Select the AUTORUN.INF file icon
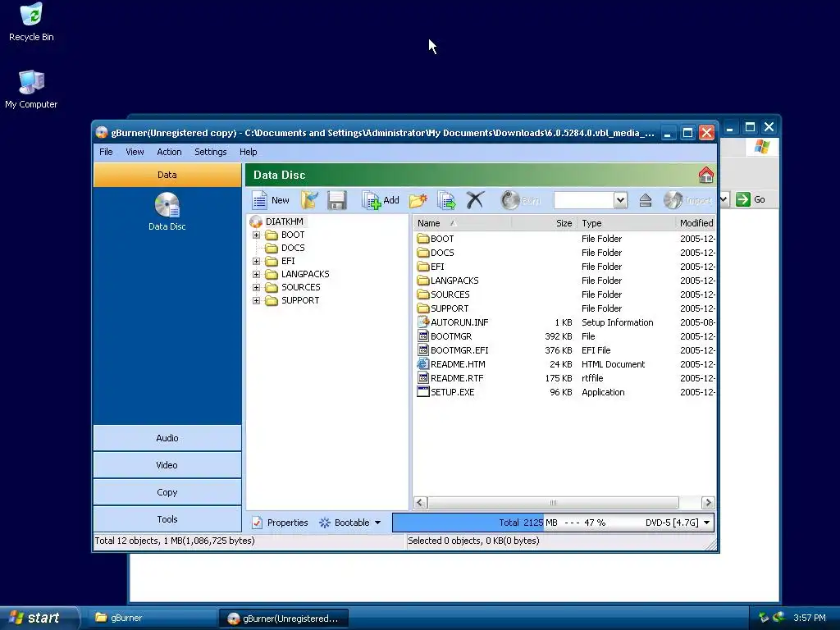Image resolution: width=840 pixels, height=630 pixels. (423, 322)
